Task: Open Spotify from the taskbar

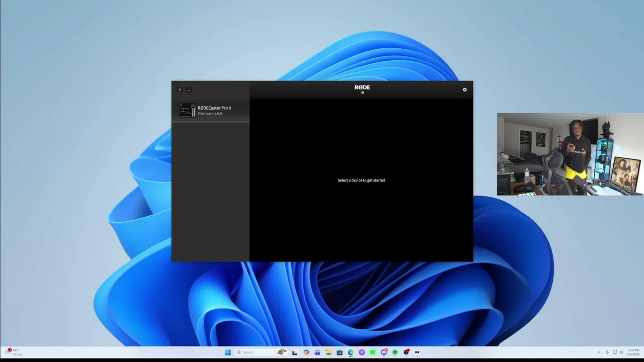Action: click(395, 352)
